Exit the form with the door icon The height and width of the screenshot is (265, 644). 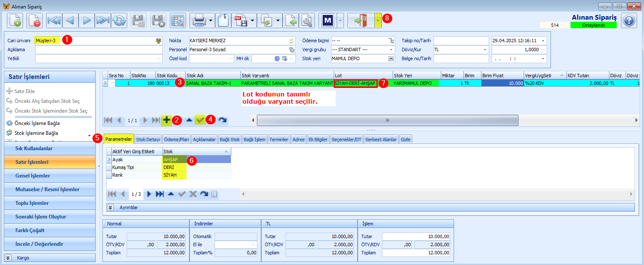coord(361,20)
